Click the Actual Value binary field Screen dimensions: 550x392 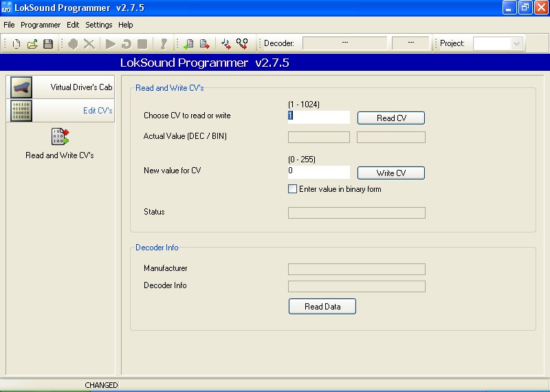[x=391, y=138]
